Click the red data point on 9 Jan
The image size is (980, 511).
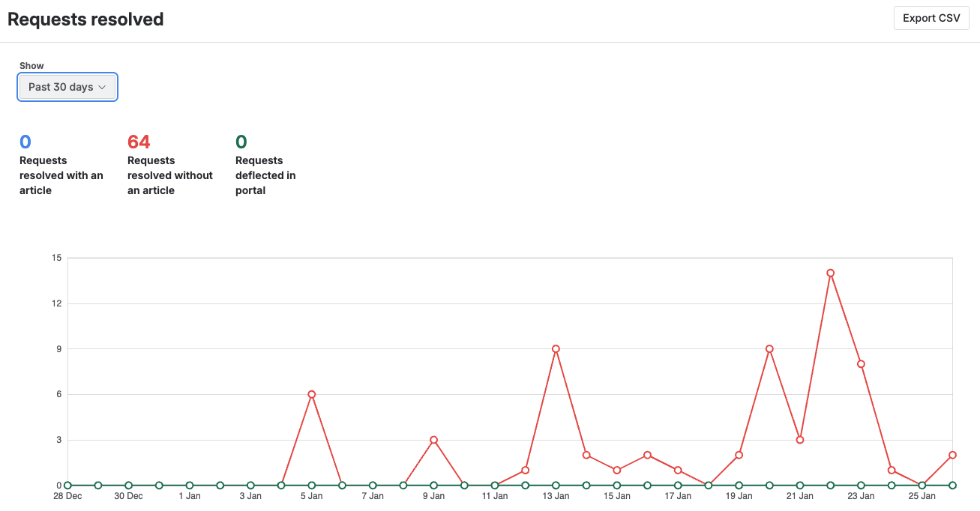(x=433, y=440)
